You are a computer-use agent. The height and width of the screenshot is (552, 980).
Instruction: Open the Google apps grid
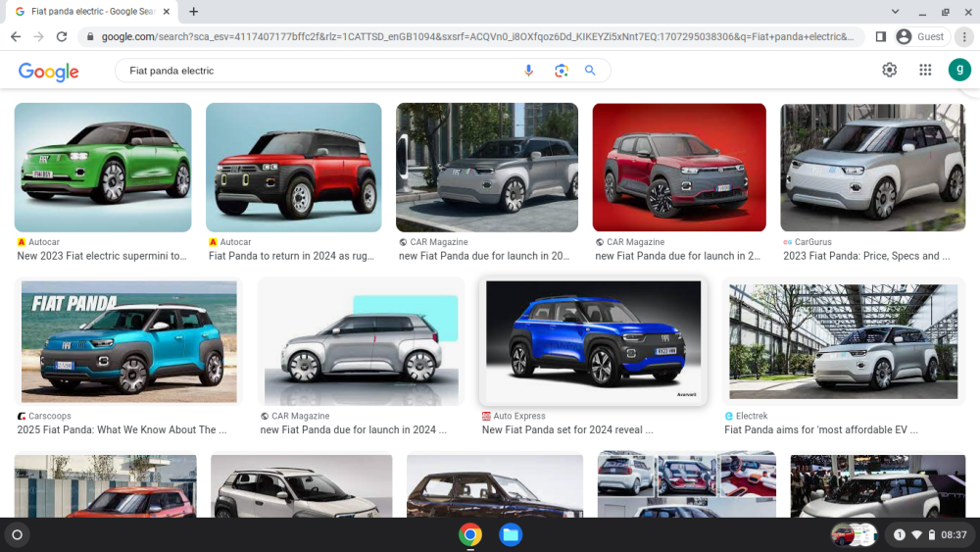[925, 70]
